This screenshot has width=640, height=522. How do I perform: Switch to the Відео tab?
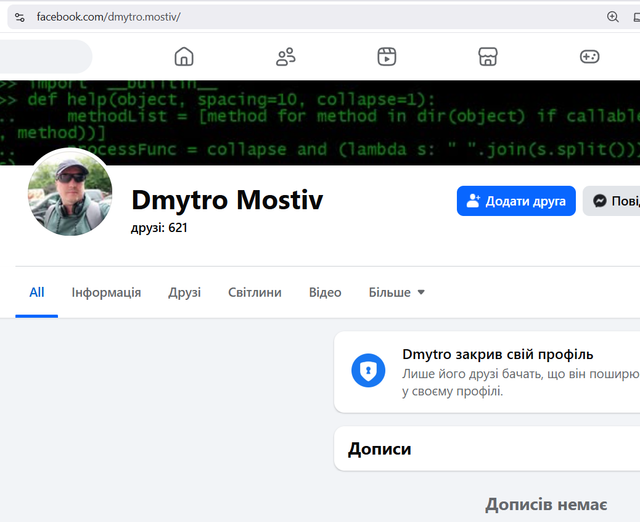[x=325, y=292]
